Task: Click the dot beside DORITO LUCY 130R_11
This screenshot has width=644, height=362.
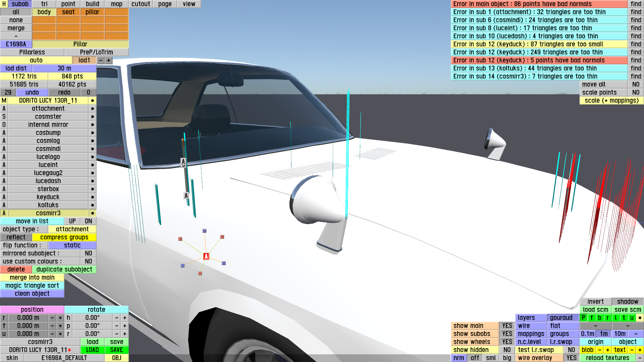Action: (x=92, y=101)
